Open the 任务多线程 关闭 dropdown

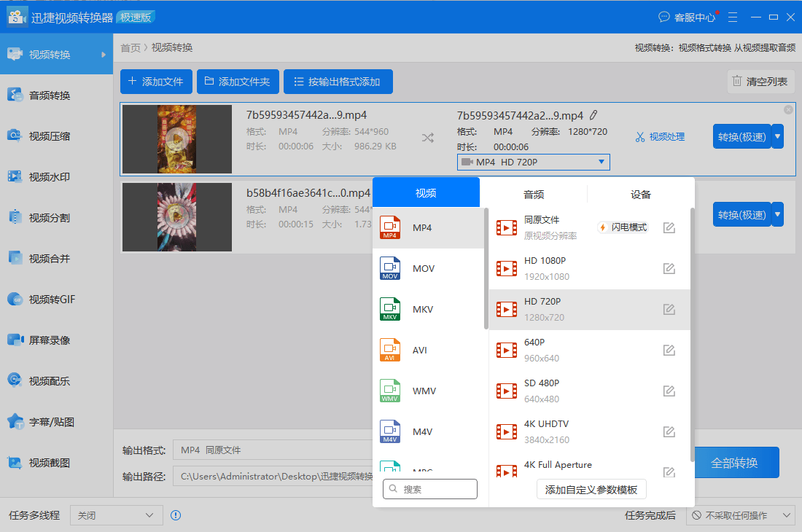[116, 515]
